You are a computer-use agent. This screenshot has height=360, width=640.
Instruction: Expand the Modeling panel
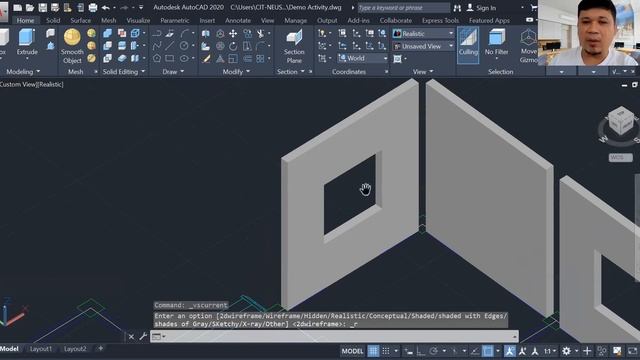23,72
